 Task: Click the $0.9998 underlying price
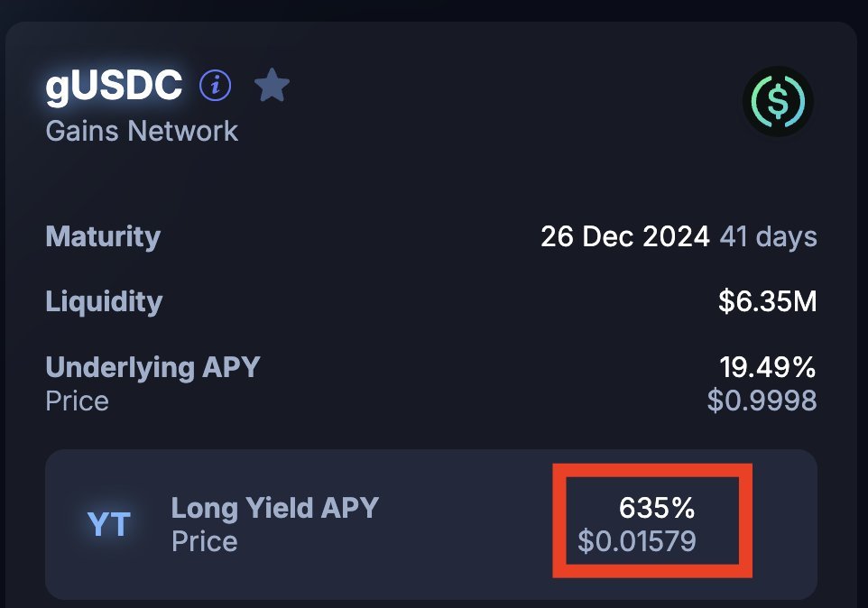pos(762,400)
